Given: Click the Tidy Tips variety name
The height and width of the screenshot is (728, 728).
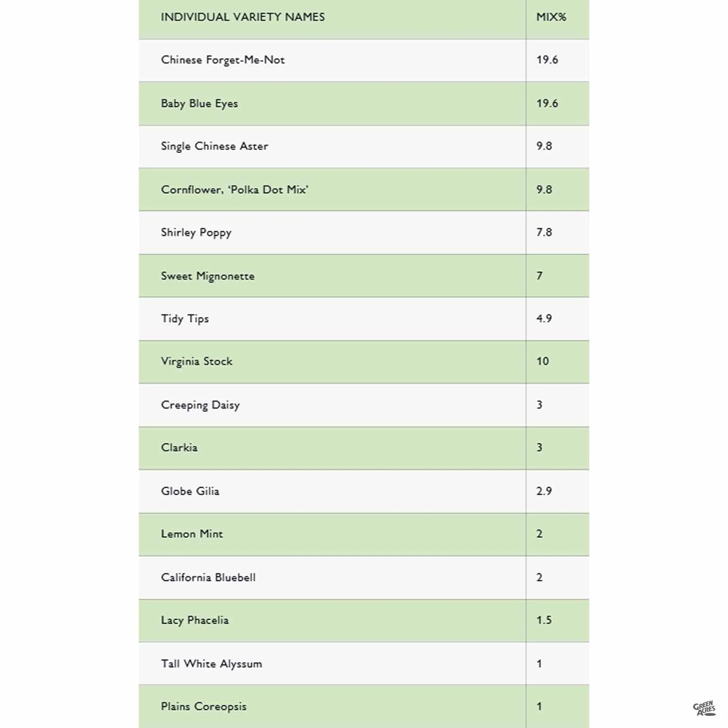Looking at the screenshot, I should click(x=185, y=319).
